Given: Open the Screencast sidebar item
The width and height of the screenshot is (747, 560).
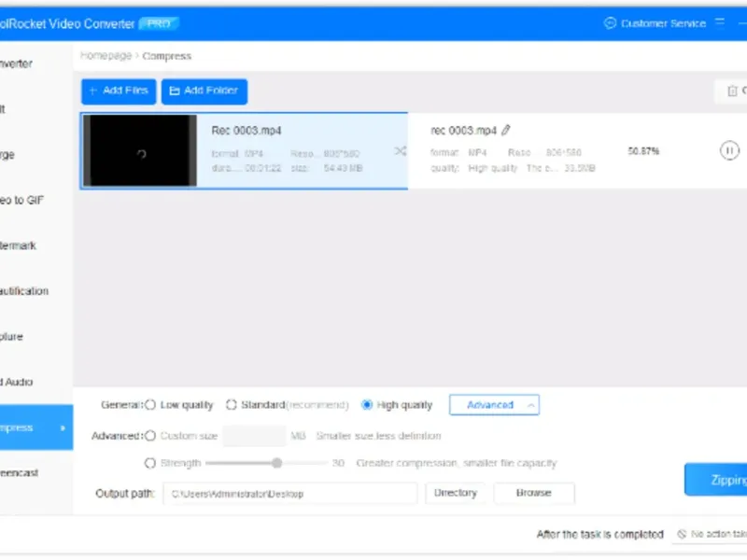Looking at the screenshot, I should click(35, 473).
